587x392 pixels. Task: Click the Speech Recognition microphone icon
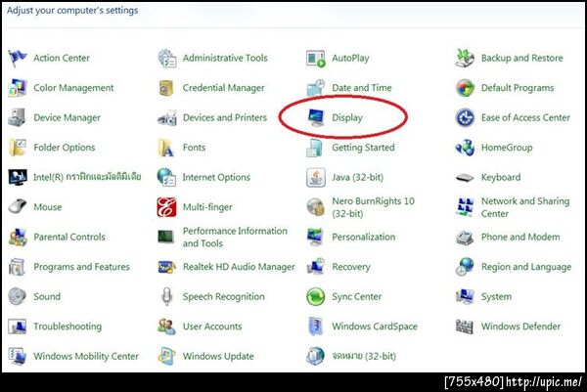(x=166, y=296)
